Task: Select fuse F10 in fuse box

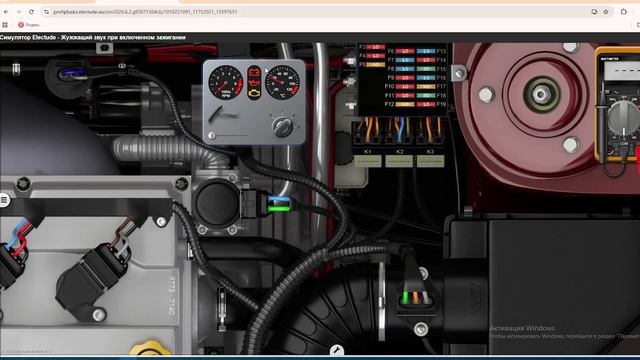Action: (x=405, y=87)
